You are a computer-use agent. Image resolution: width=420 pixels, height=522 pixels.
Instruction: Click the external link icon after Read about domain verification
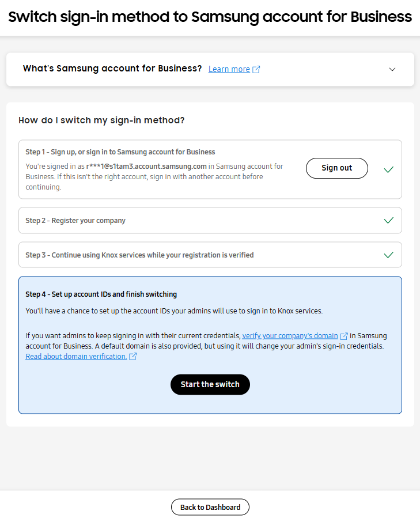(133, 356)
